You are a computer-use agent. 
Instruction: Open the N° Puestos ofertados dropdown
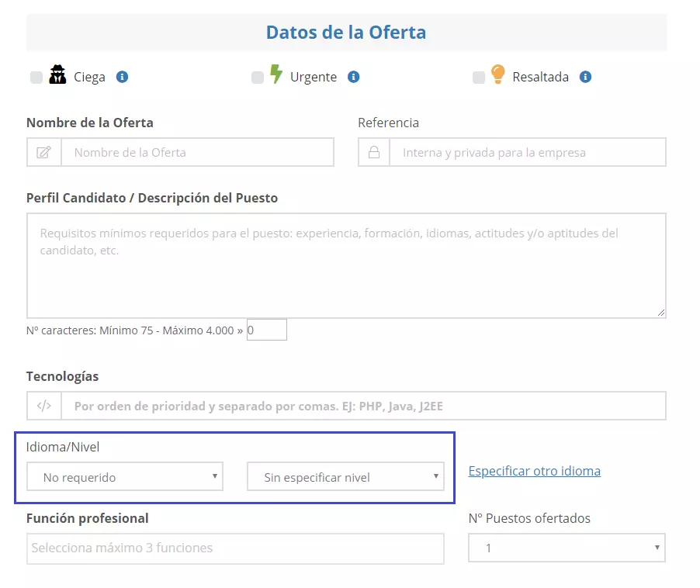(567, 547)
